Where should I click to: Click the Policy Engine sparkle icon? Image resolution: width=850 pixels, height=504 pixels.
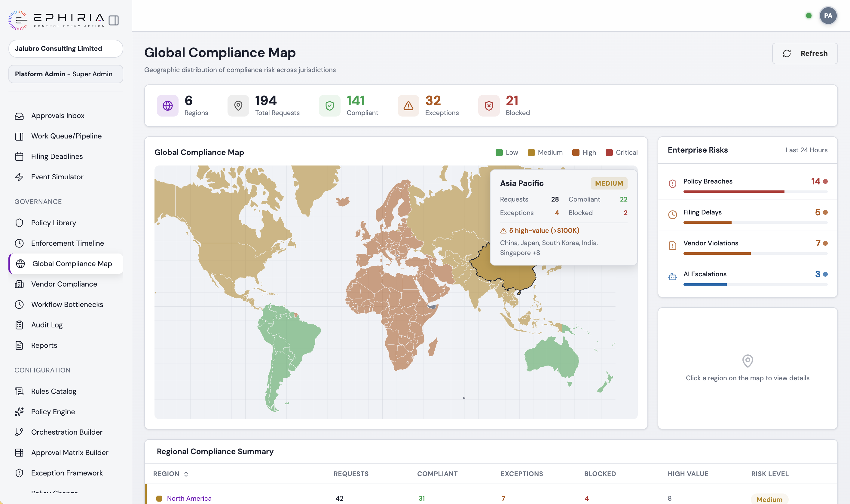pyautogui.click(x=19, y=411)
